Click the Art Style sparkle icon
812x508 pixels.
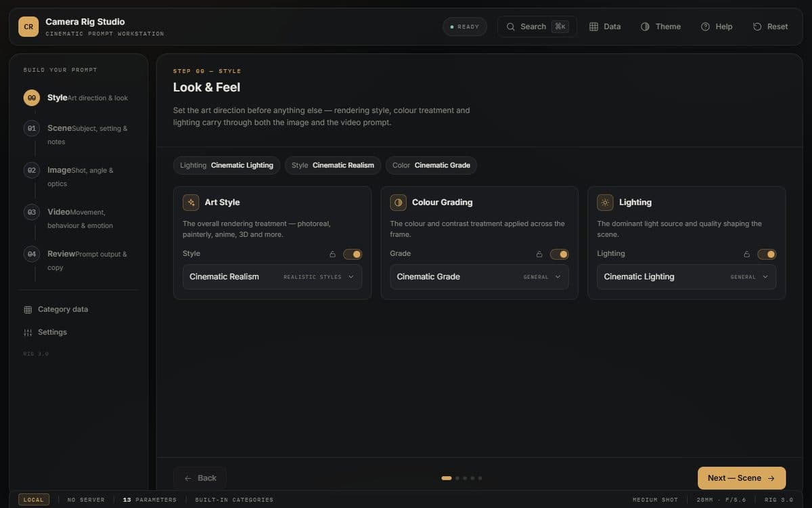click(191, 203)
